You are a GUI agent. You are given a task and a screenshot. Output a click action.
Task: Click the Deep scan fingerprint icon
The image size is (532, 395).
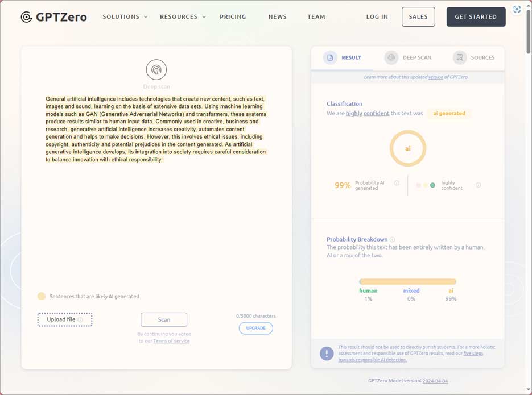(156, 70)
